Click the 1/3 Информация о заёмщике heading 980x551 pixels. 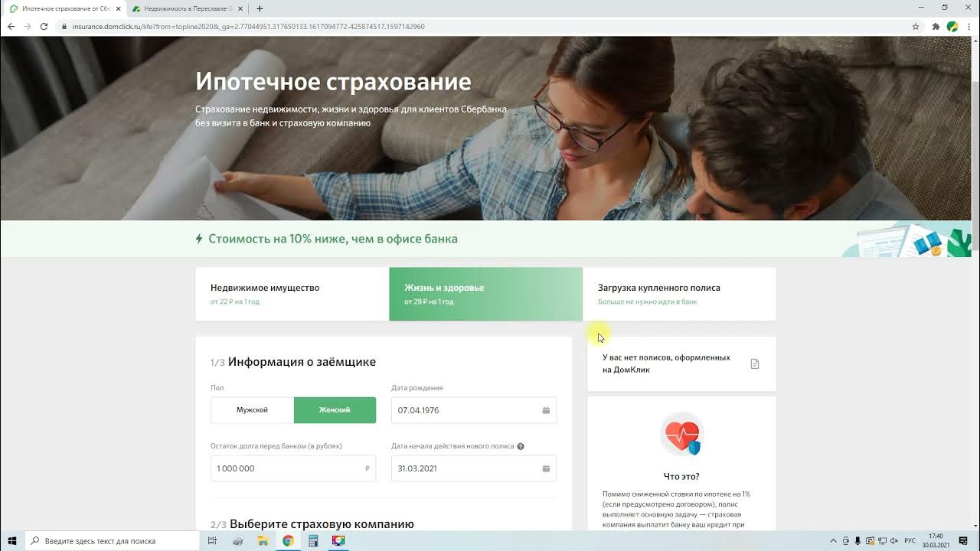(293, 362)
